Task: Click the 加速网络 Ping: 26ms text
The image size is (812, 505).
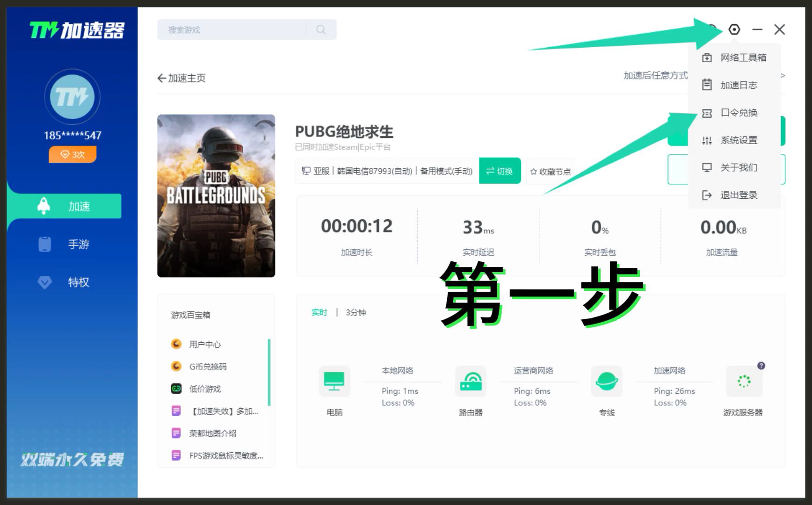Action: 674,391
